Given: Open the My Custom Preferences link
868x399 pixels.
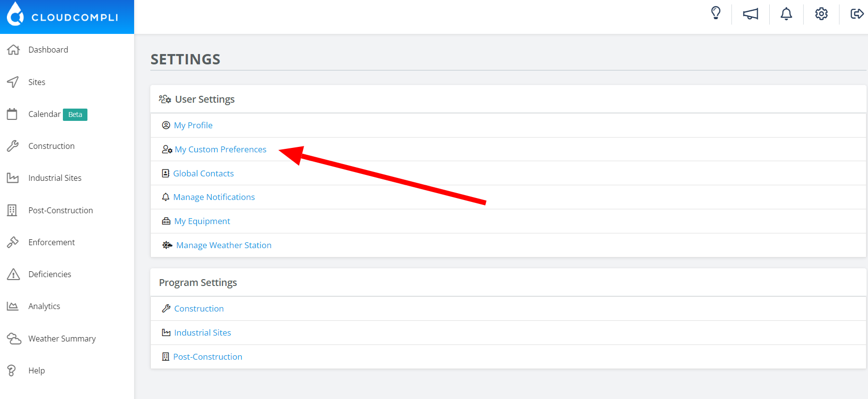Looking at the screenshot, I should (221, 149).
